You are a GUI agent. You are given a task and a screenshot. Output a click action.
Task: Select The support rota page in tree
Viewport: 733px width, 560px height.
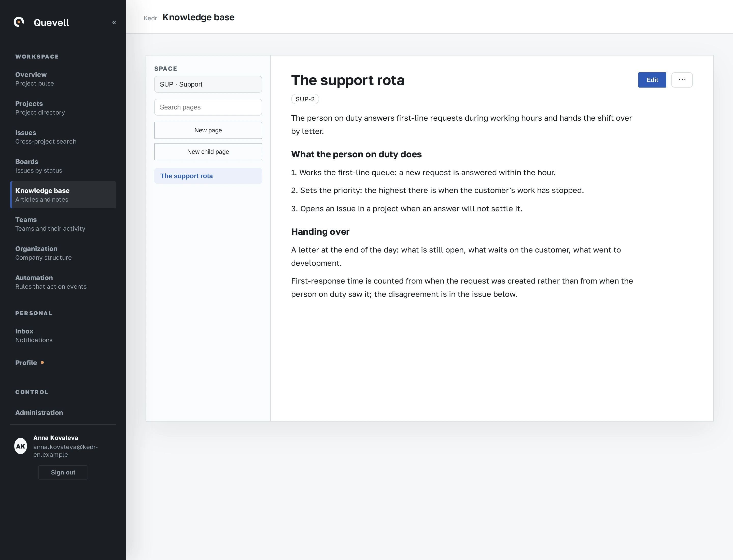[x=208, y=176]
